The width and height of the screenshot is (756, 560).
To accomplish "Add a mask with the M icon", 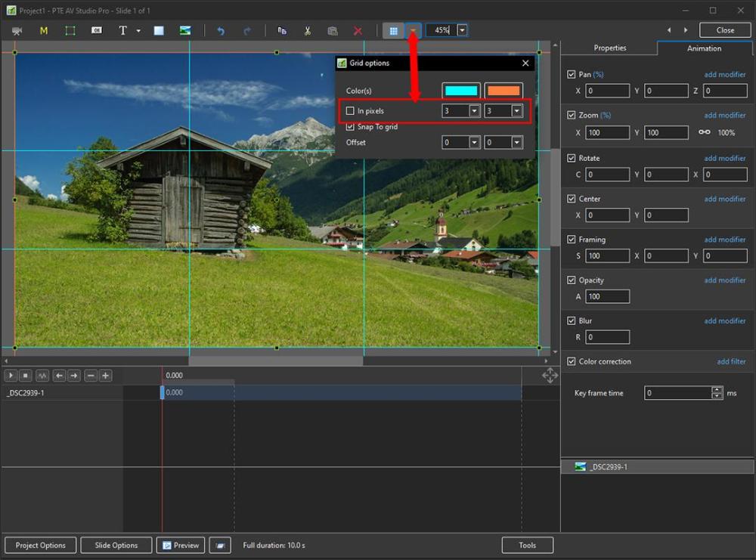I will click(44, 30).
